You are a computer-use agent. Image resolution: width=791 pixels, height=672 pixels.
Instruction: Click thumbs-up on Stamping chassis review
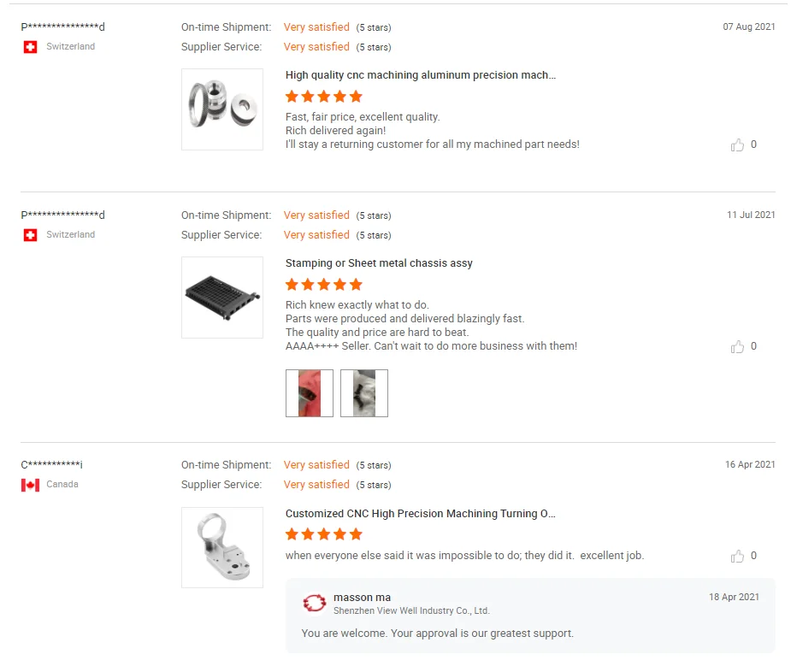pyautogui.click(x=737, y=347)
